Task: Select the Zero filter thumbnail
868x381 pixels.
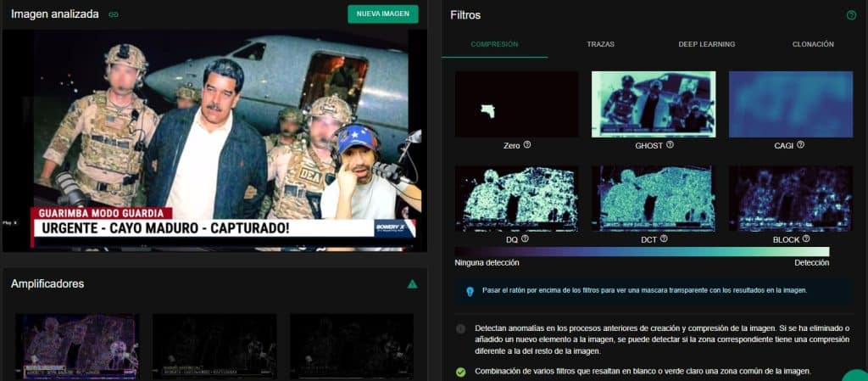Action: 516,104
